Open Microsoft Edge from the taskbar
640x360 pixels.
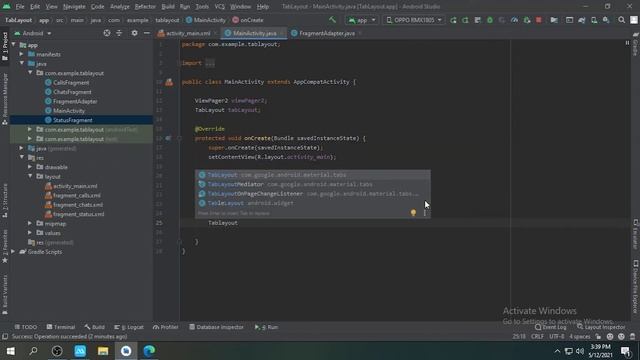click(x=149, y=351)
